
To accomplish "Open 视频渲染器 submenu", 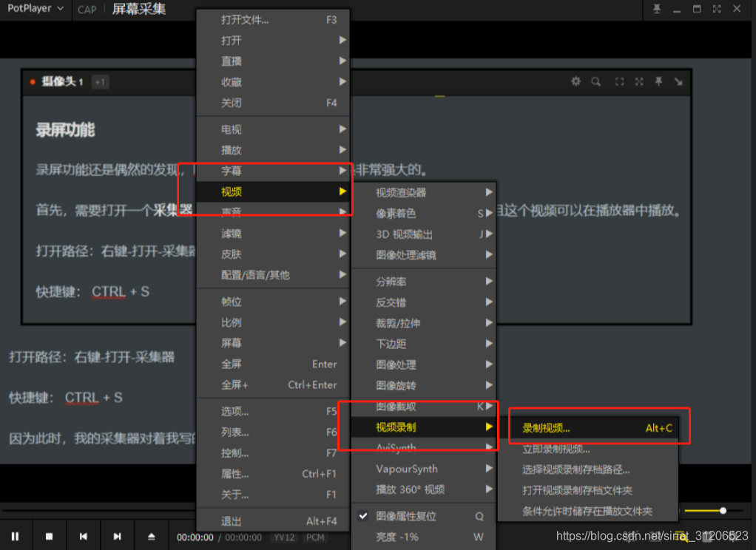I will pyautogui.click(x=424, y=192).
